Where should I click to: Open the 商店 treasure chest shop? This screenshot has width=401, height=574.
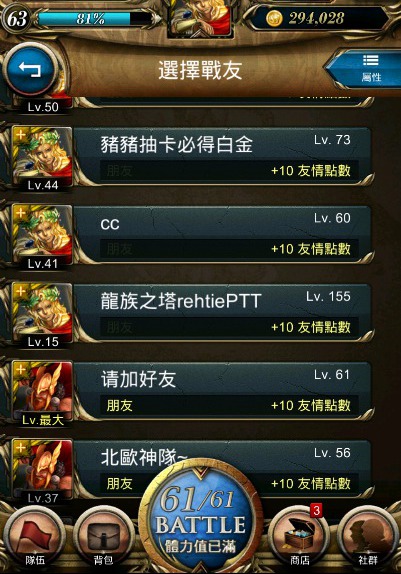(299, 538)
